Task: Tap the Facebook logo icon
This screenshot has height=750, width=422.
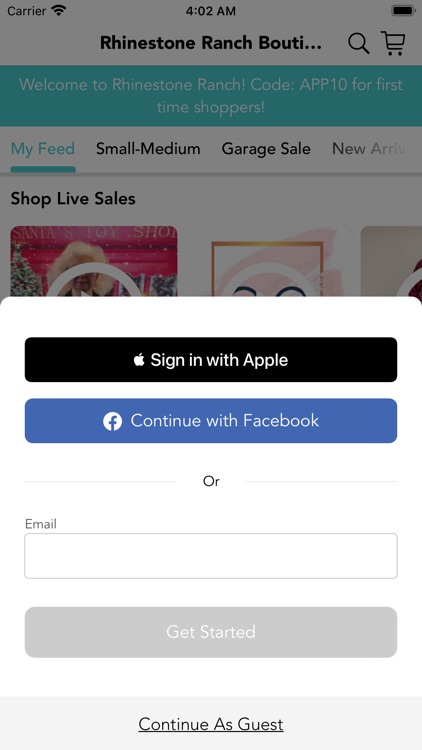Action: click(x=112, y=421)
